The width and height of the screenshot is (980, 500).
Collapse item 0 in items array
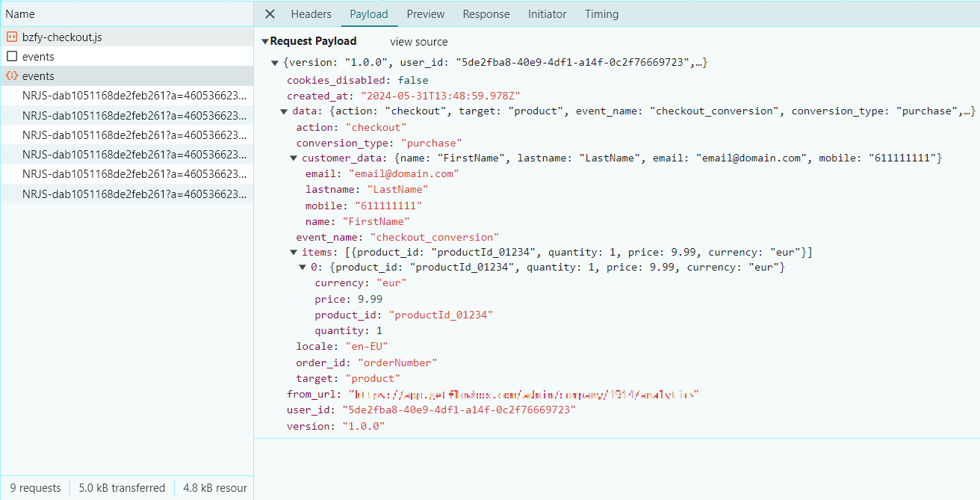(303, 268)
